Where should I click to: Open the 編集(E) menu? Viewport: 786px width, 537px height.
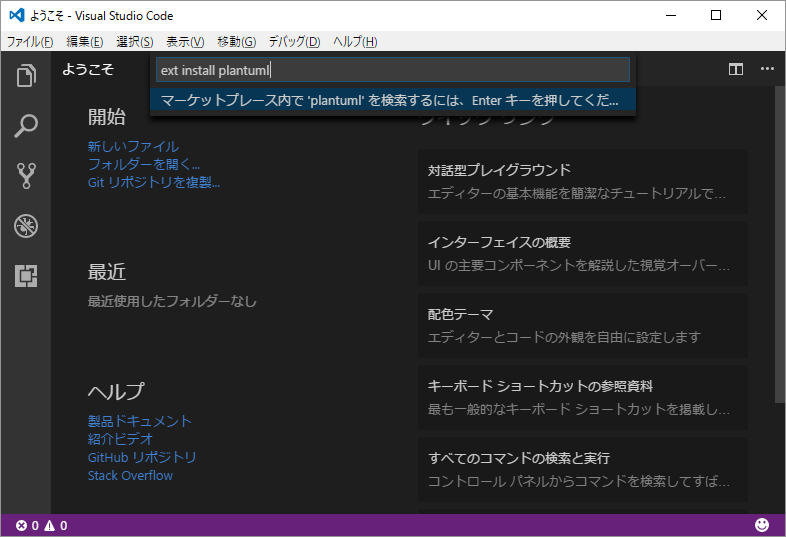click(x=85, y=42)
